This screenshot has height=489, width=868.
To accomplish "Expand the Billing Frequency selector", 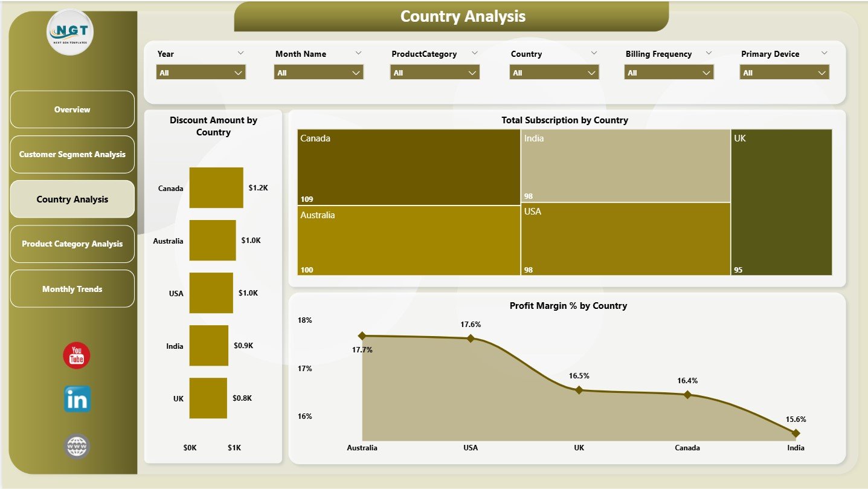I will 669,72.
